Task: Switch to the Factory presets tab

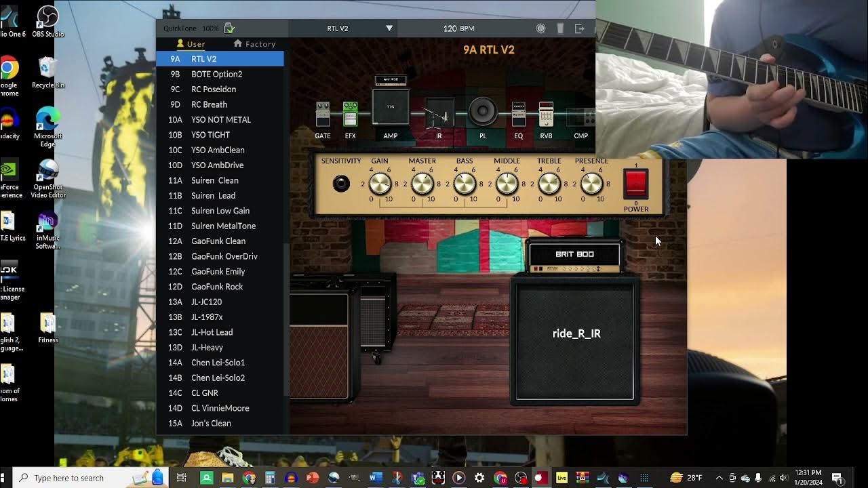Action: pos(254,44)
